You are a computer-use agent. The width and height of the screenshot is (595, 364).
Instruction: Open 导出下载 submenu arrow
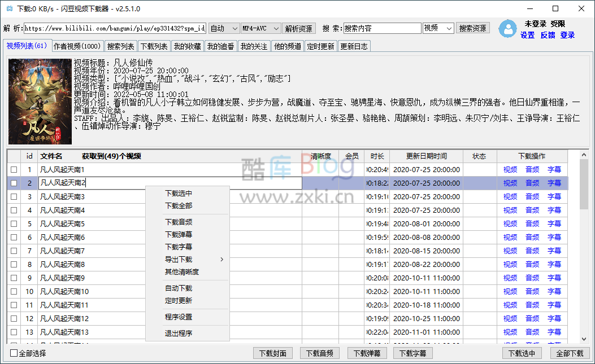click(x=222, y=260)
